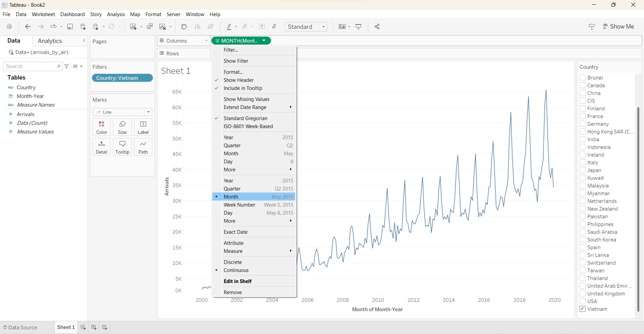Choose Discrete in the context menu
The width and height of the screenshot is (644, 334).
click(x=233, y=262)
